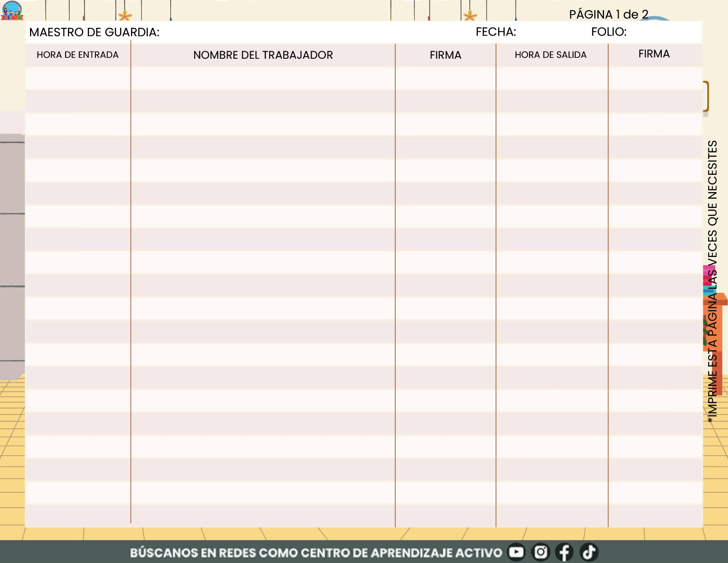Click the PÁGINA 1 de 2 text
The image size is (728, 563).
[x=608, y=15]
